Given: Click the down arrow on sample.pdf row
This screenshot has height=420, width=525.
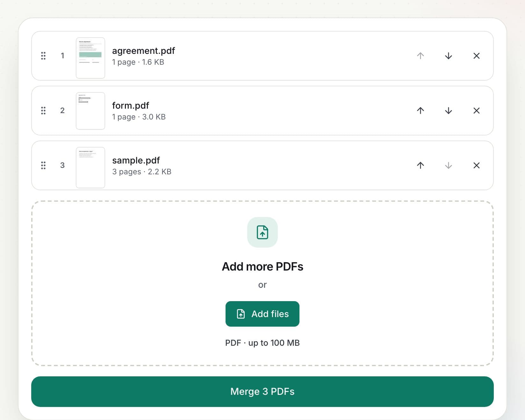Looking at the screenshot, I should [x=449, y=165].
